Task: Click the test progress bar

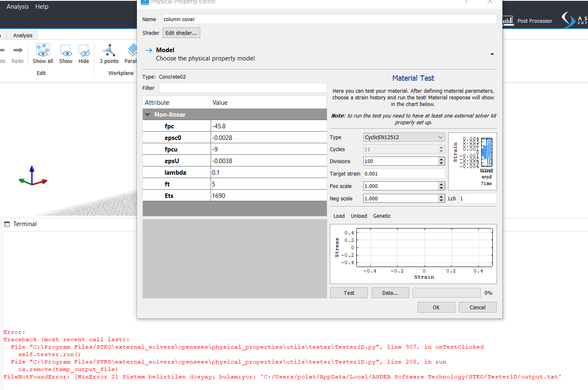Action: point(446,293)
